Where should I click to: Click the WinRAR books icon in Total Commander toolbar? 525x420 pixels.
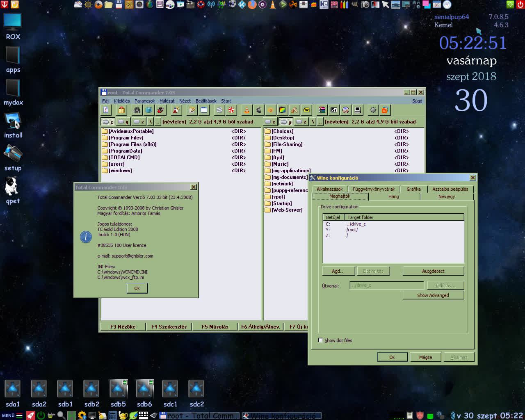[x=322, y=110]
